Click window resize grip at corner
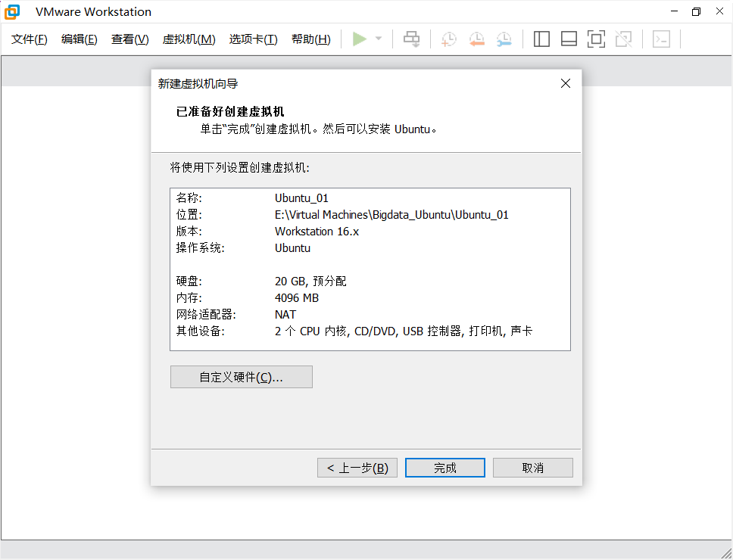The image size is (733, 560). (x=726, y=553)
